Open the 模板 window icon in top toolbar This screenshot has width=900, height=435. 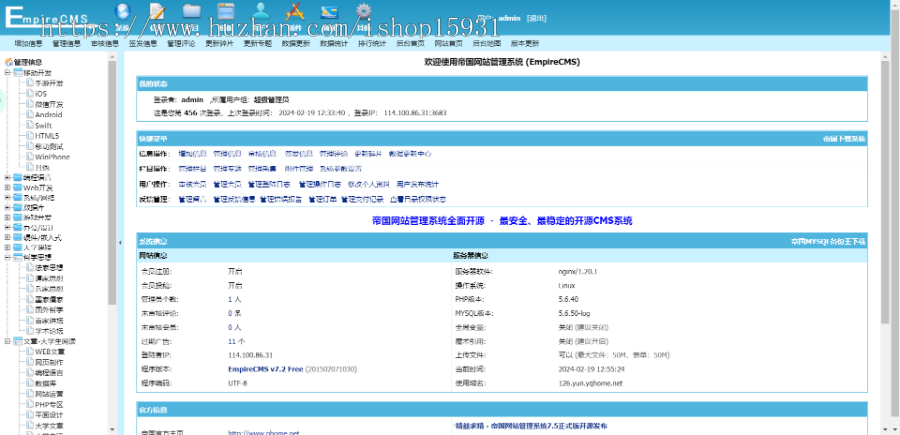[x=226, y=11]
